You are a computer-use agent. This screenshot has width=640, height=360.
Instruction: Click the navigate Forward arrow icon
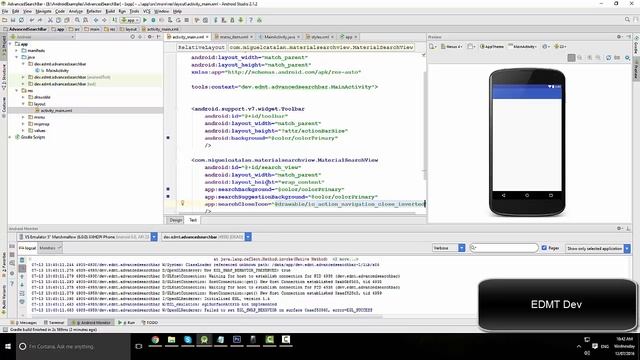(x=104, y=20)
